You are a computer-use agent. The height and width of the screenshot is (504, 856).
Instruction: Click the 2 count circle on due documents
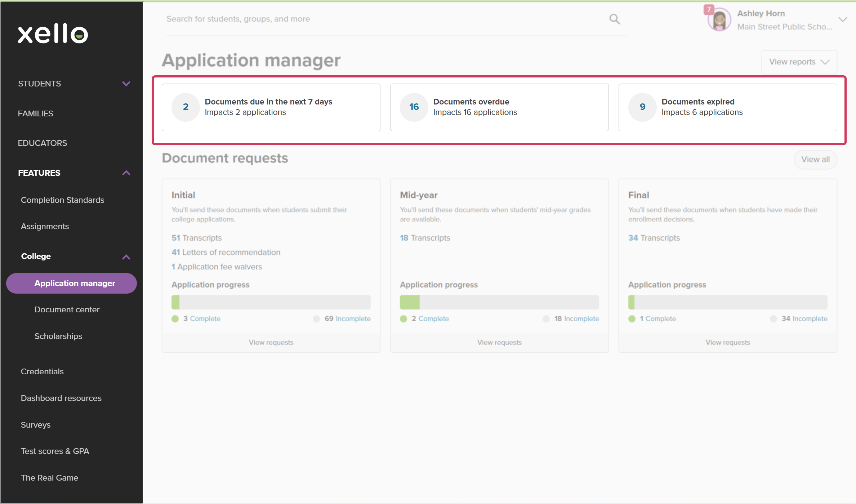click(186, 107)
